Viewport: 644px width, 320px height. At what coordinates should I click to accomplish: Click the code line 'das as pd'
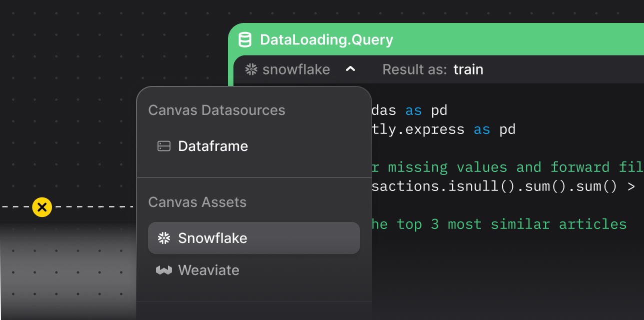[410, 110]
